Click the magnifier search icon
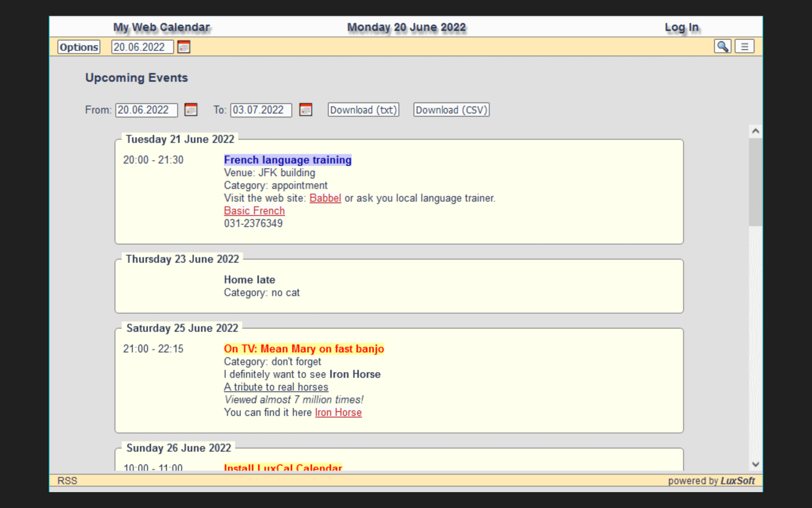Viewport: 812px width, 508px height. point(722,46)
